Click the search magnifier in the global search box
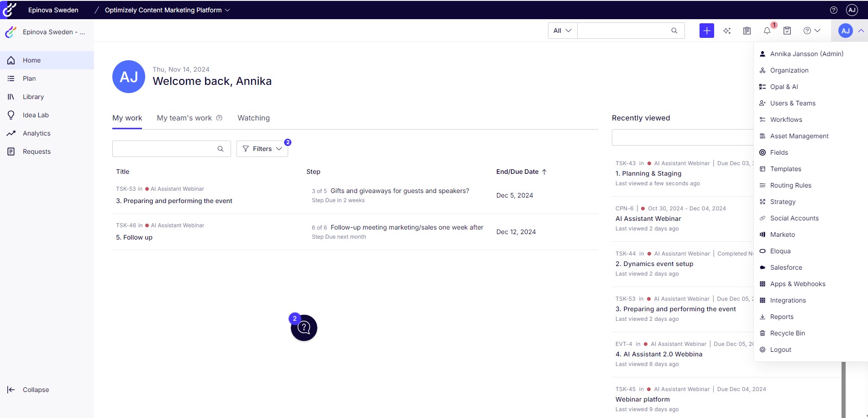Image resolution: width=868 pixels, height=418 pixels. (674, 31)
